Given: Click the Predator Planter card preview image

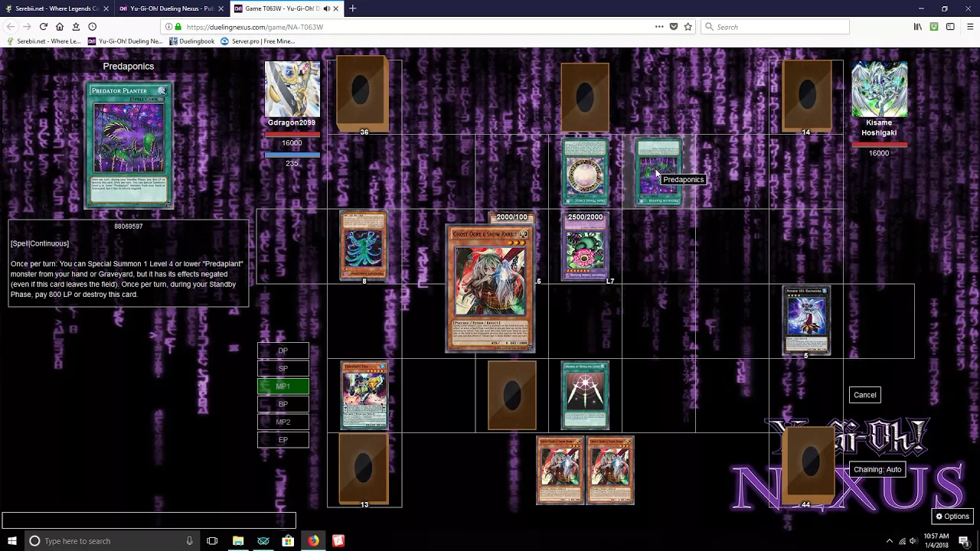Looking at the screenshot, I should click(x=129, y=145).
